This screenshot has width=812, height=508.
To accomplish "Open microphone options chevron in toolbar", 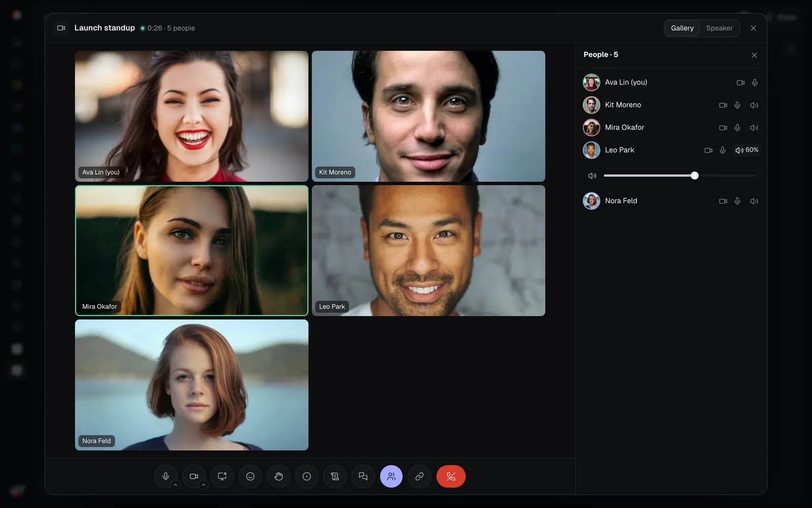I will click(175, 485).
